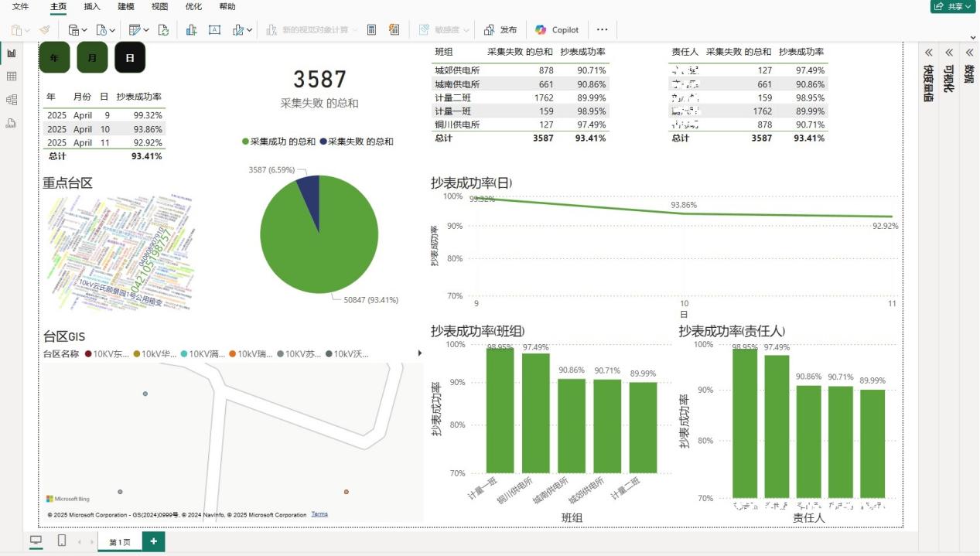Click the green 采集成功 legend marker
The width and height of the screenshot is (980, 556).
(246, 142)
